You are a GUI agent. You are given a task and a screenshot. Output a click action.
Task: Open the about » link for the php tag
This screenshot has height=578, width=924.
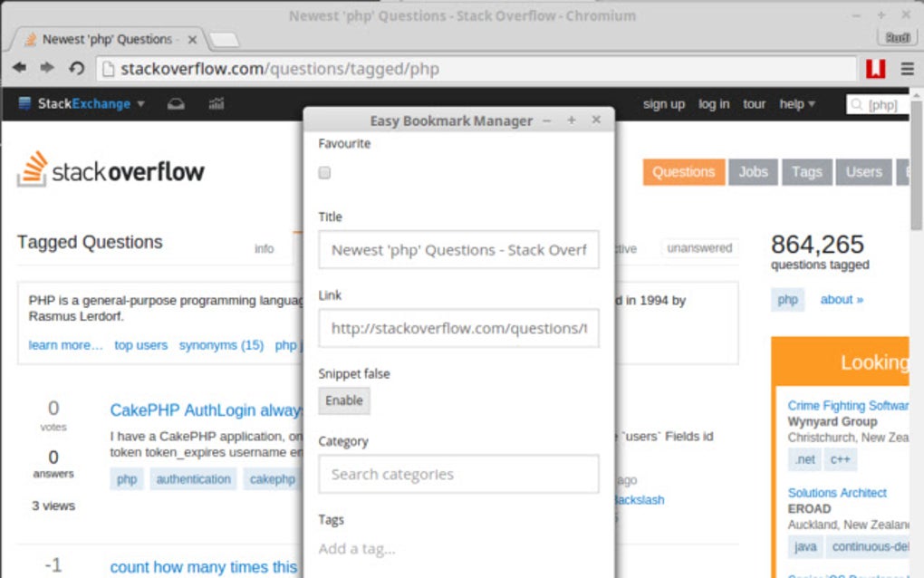(x=840, y=299)
